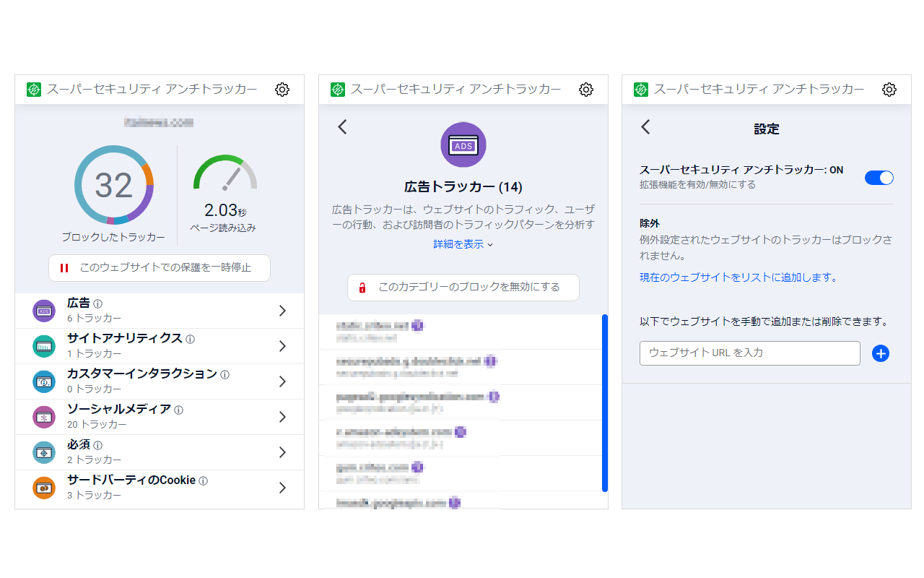Click the 1 トラッカー count under サイトアナリティクス
Viewport: 924px width, 578px height.
coord(95,354)
